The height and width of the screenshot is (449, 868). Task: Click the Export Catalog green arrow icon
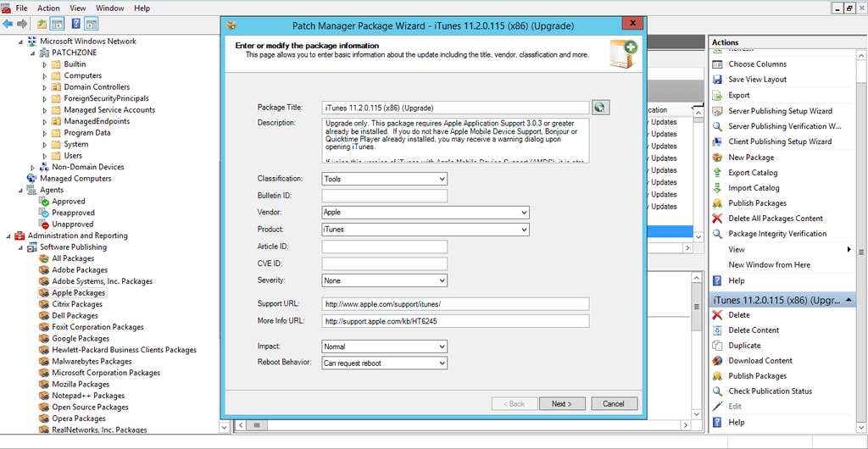[717, 173]
